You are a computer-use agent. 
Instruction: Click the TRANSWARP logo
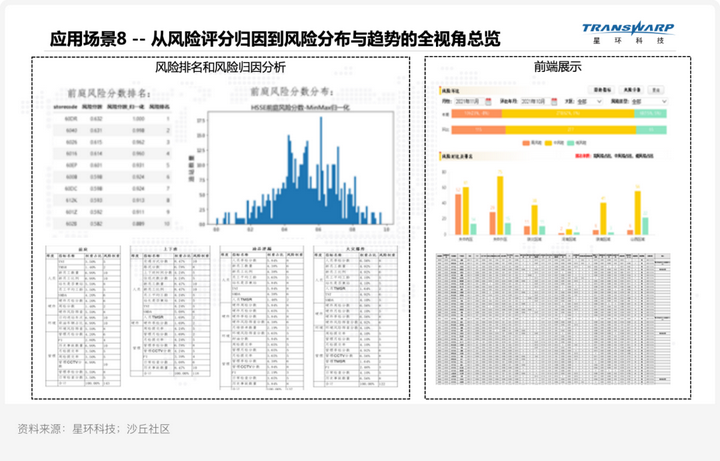click(x=628, y=28)
